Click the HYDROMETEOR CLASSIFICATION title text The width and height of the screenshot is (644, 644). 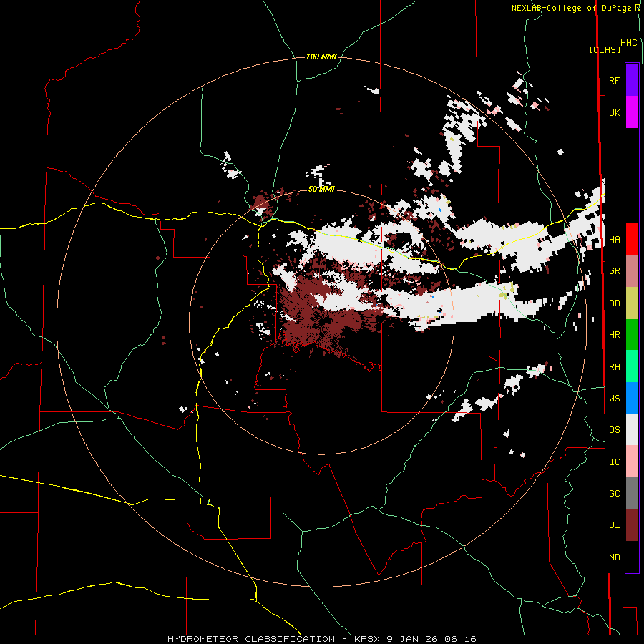tap(251, 639)
